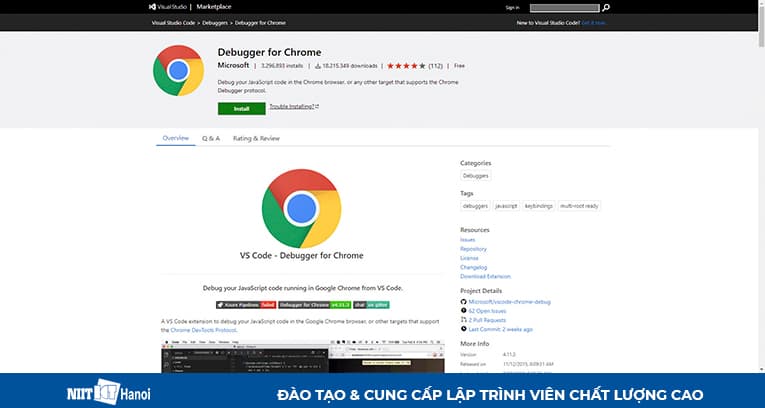Viewport: 765px width, 408px height.
Task: Click the Download Extension link
Action: coord(485,277)
